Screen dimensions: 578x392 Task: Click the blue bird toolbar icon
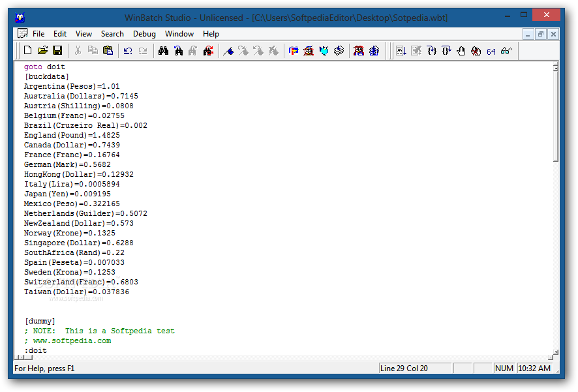pos(324,50)
